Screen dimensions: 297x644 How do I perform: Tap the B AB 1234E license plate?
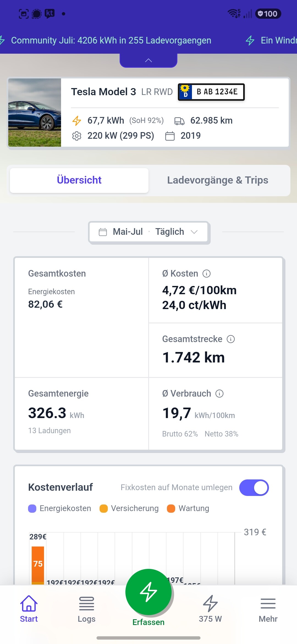click(x=211, y=92)
